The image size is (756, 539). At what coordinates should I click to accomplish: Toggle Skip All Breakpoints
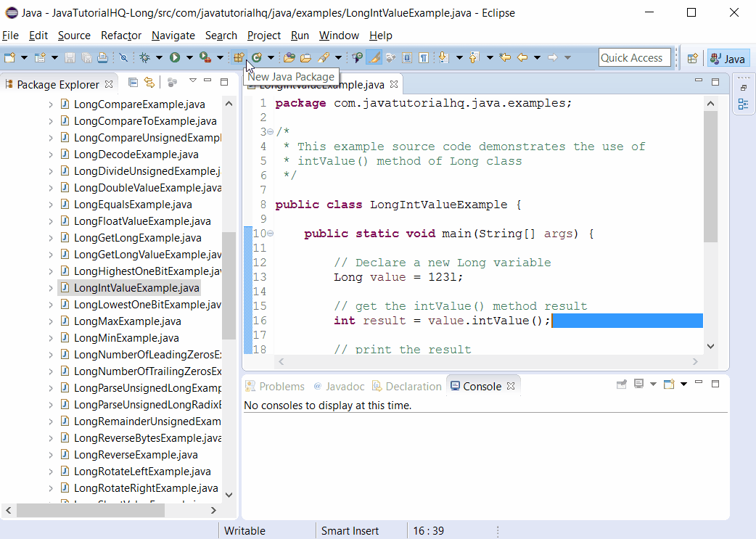pyautogui.click(x=123, y=57)
